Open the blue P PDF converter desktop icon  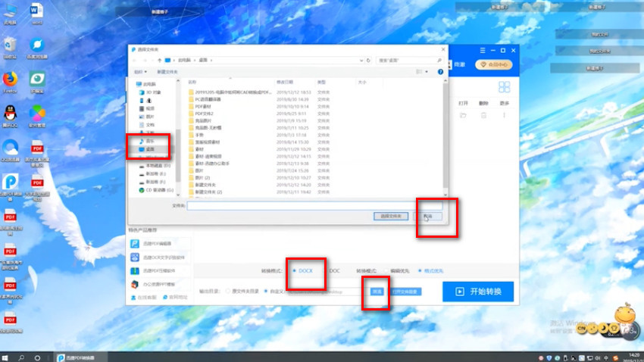pyautogui.click(x=11, y=187)
